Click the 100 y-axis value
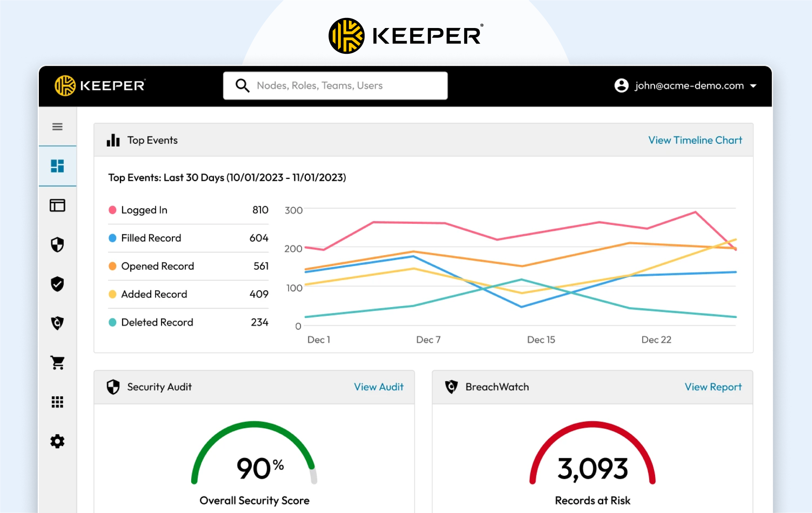The height and width of the screenshot is (513, 812). pos(294,288)
